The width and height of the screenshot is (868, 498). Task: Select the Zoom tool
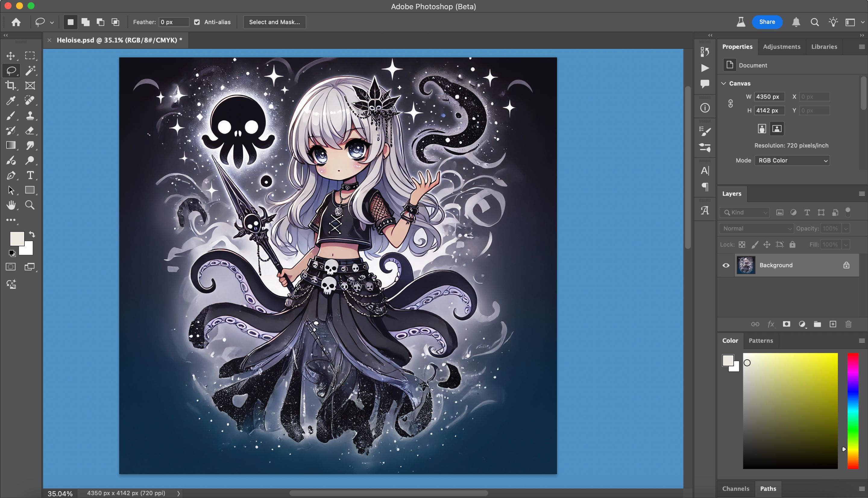coord(30,205)
